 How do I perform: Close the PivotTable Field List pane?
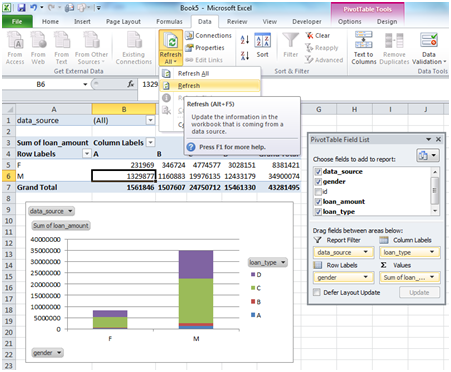click(438, 139)
